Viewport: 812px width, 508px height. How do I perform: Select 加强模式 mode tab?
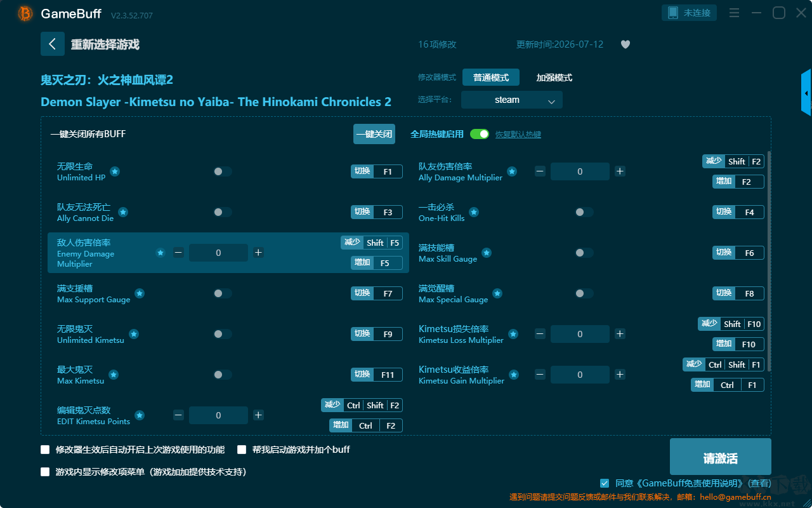pos(554,77)
